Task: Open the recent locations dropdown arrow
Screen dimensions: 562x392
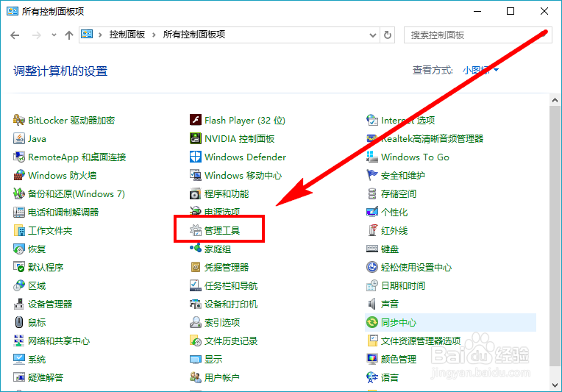Action: coord(54,35)
